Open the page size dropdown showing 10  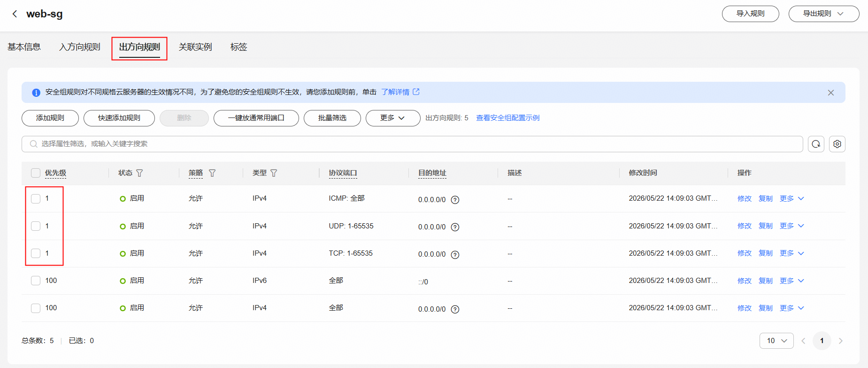[776, 341]
